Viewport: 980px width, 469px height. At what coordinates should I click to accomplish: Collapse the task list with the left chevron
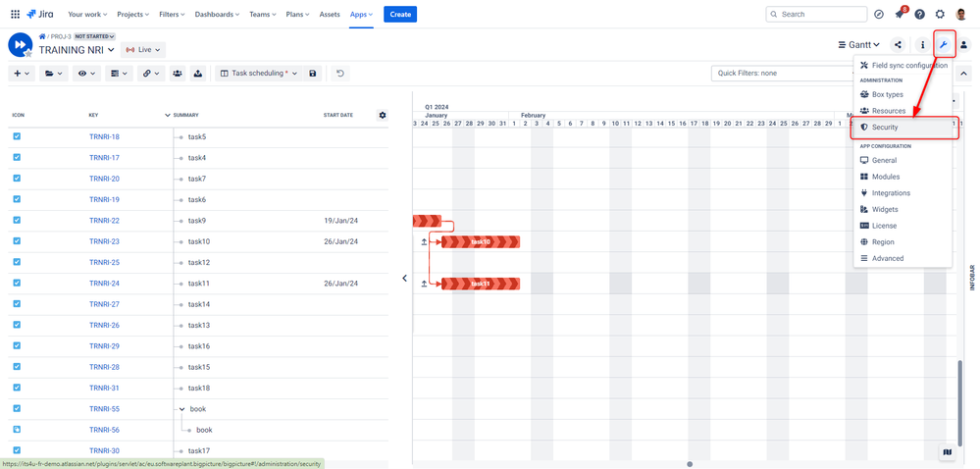pyautogui.click(x=404, y=279)
